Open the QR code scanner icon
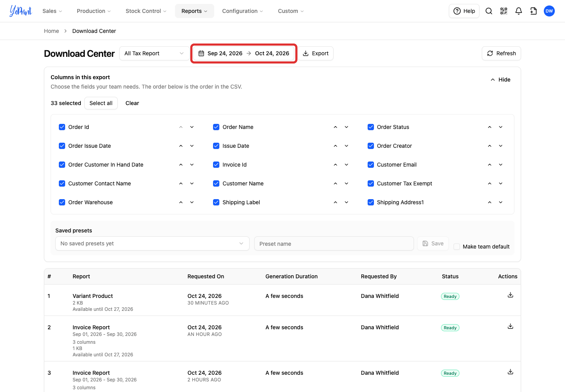This screenshot has height=392, width=565. [x=504, y=11]
